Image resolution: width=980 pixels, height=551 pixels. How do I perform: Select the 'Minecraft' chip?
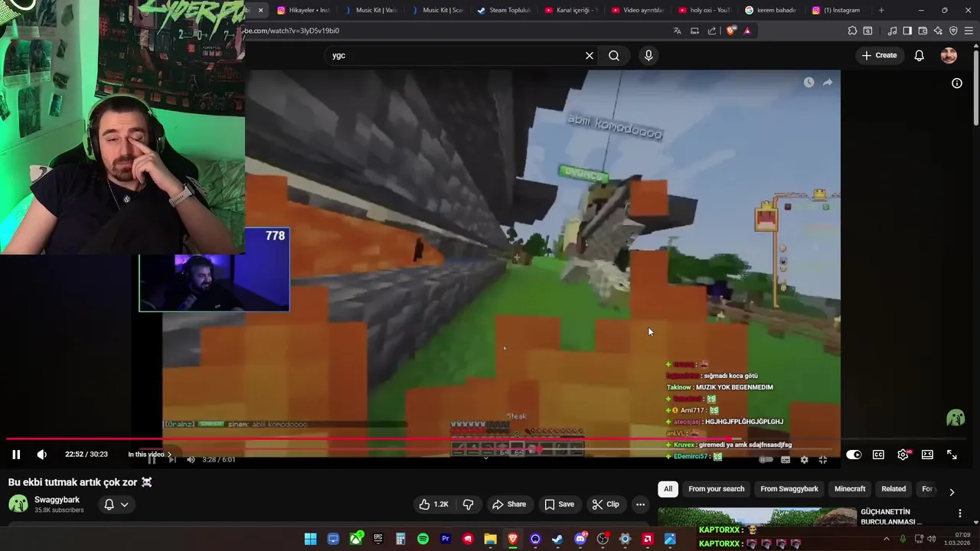pyautogui.click(x=850, y=489)
